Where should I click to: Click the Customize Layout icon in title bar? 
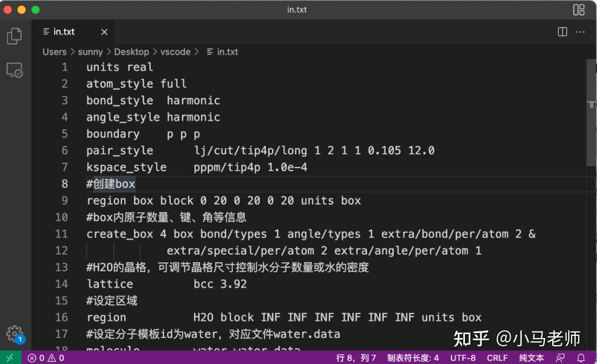coord(578,9)
